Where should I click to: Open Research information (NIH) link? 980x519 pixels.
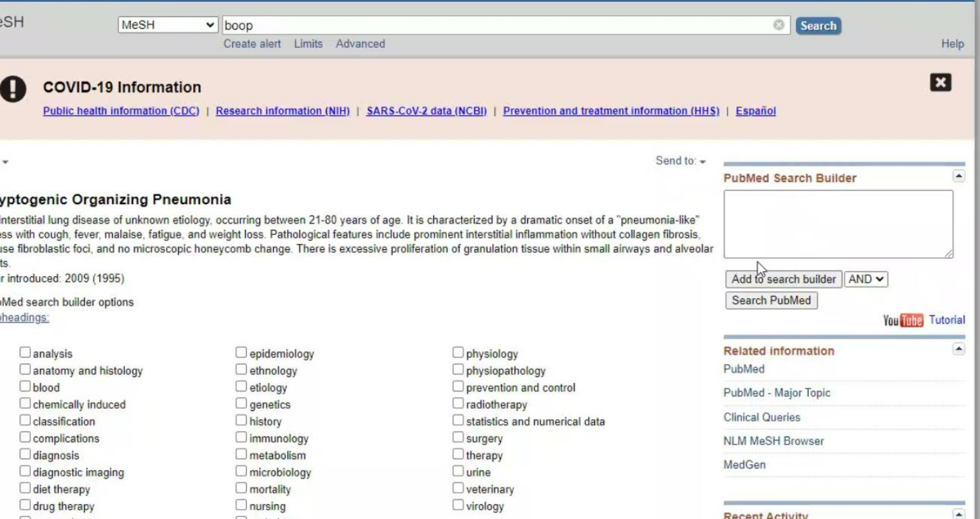(x=283, y=111)
